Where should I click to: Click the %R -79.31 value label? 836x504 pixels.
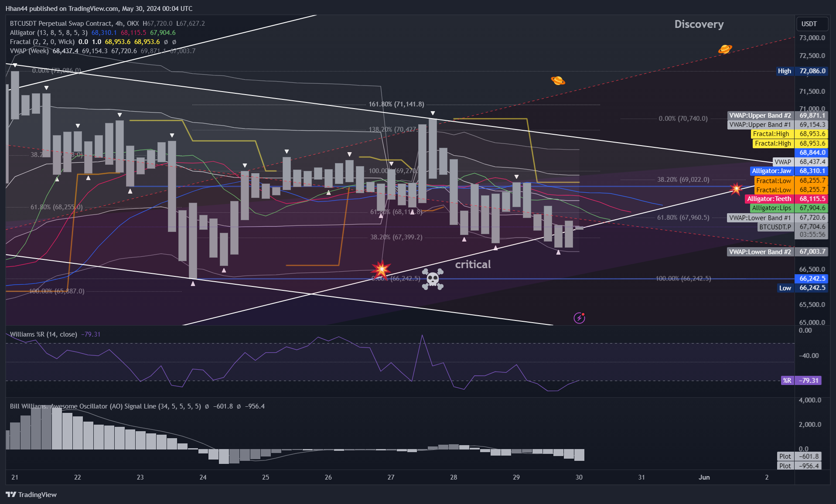click(801, 381)
